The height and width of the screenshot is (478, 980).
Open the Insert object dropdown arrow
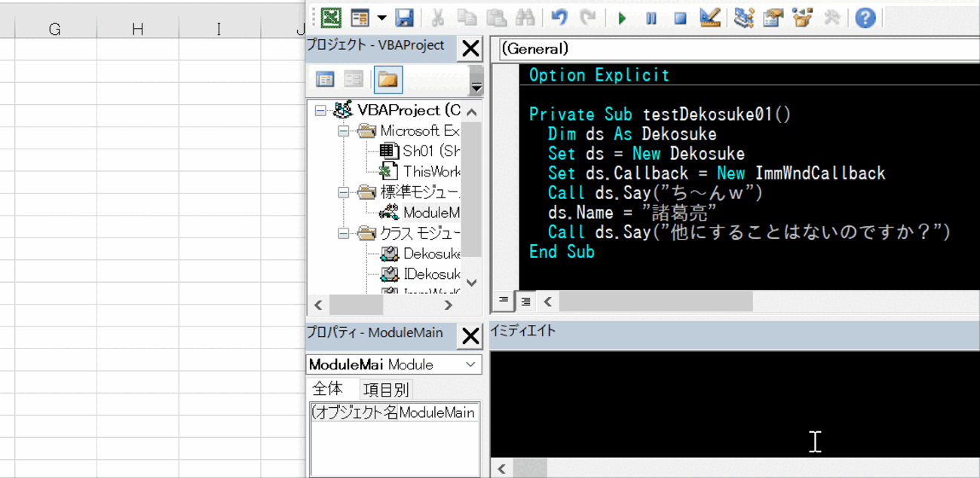(381, 17)
